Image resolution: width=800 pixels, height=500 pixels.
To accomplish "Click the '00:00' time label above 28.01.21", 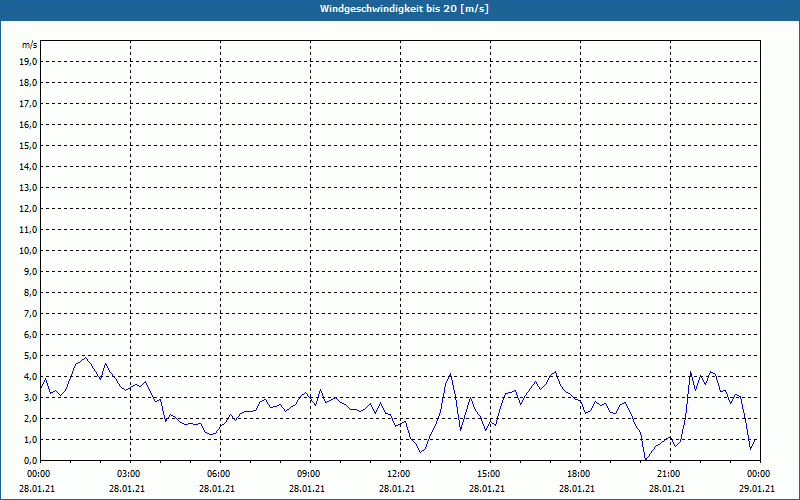I will pos(38,474).
